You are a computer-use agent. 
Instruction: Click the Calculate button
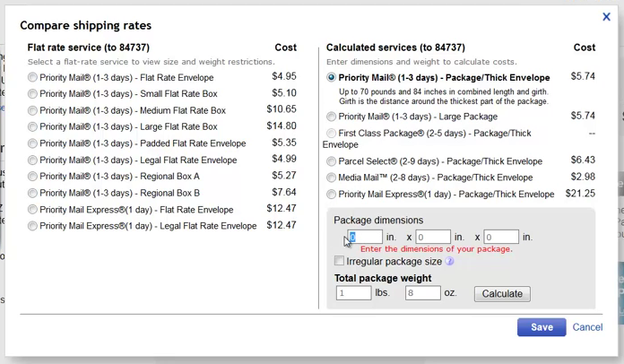502,293
